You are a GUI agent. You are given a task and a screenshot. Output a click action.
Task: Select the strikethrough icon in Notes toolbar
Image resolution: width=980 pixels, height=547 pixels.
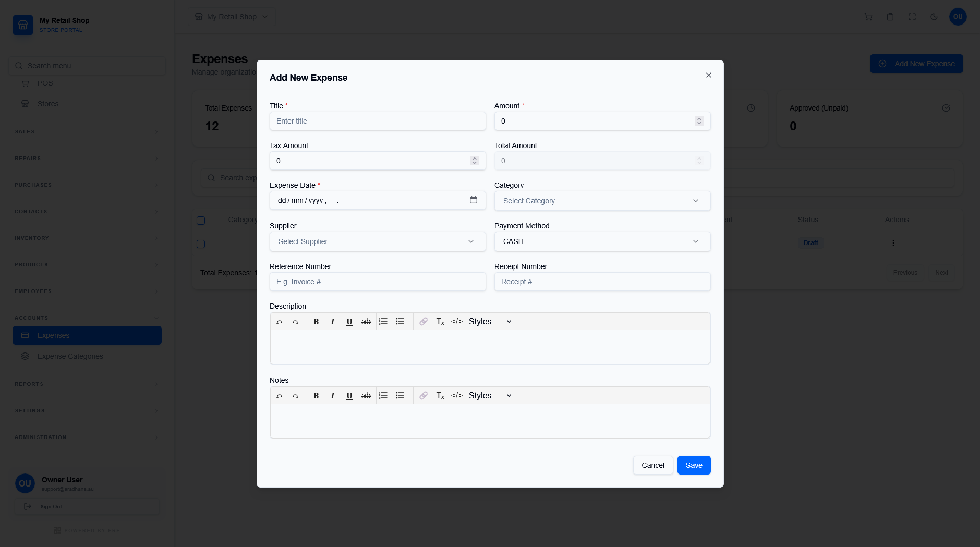[x=366, y=395]
